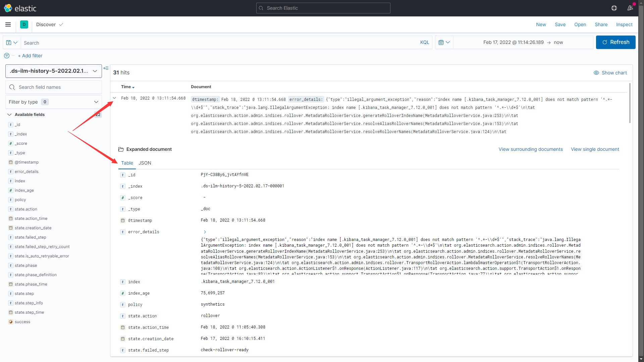Click Share in the top menu
The width and height of the screenshot is (644, 362).
601,24
